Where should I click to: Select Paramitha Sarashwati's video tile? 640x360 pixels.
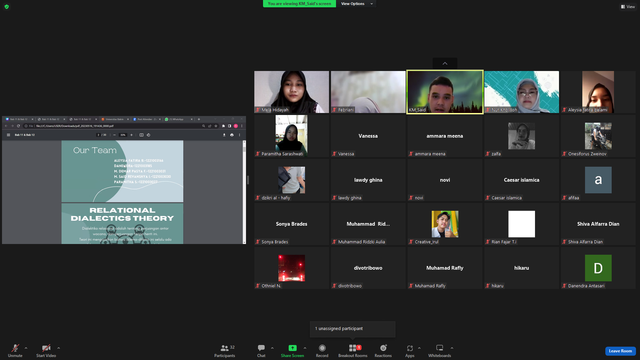pos(291,136)
